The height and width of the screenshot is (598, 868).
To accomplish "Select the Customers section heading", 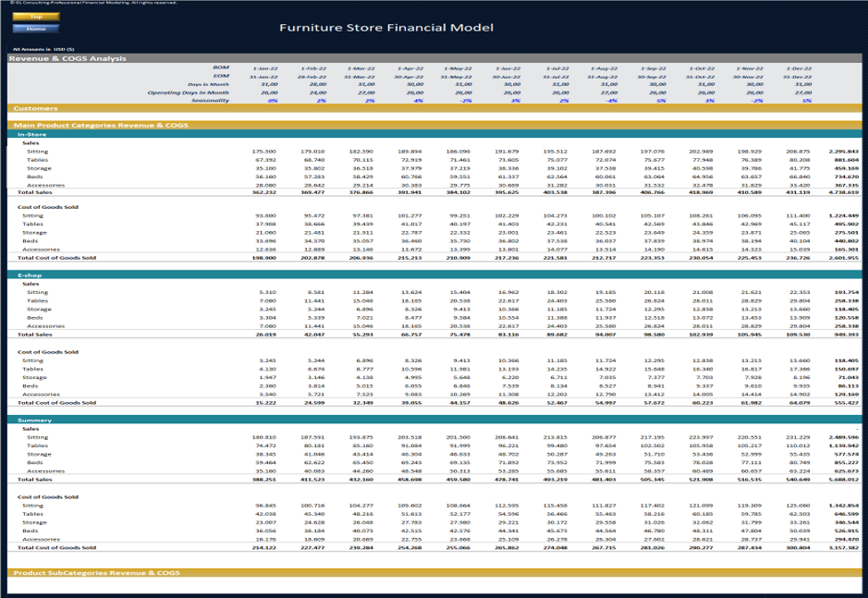I will (x=35, y=108).
